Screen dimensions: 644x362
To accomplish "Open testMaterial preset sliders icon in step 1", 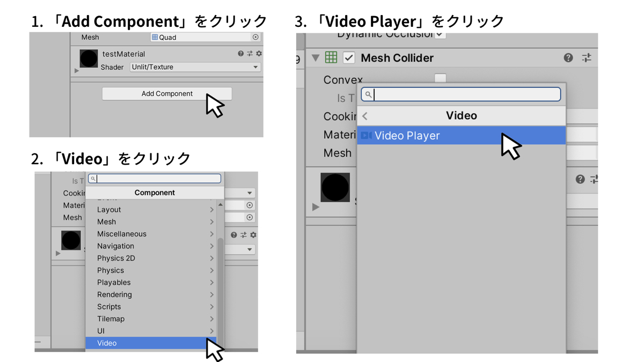I will (250, 54).
